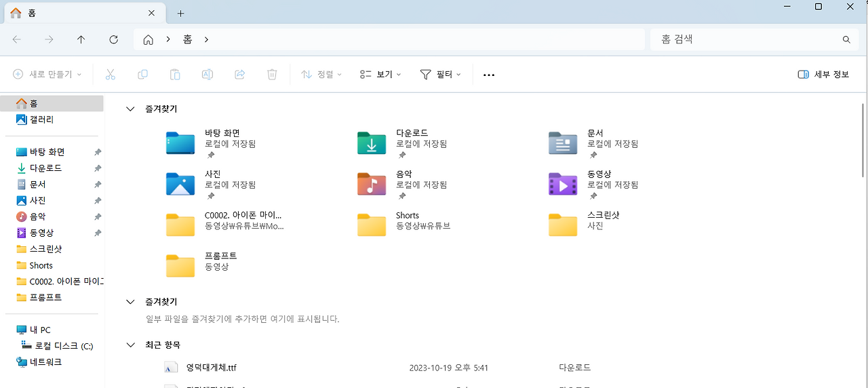This screenshot has width=868, height=388.
Task: Click the 2023-10-19 오후 5:41 date
Action: click(449, 368)
